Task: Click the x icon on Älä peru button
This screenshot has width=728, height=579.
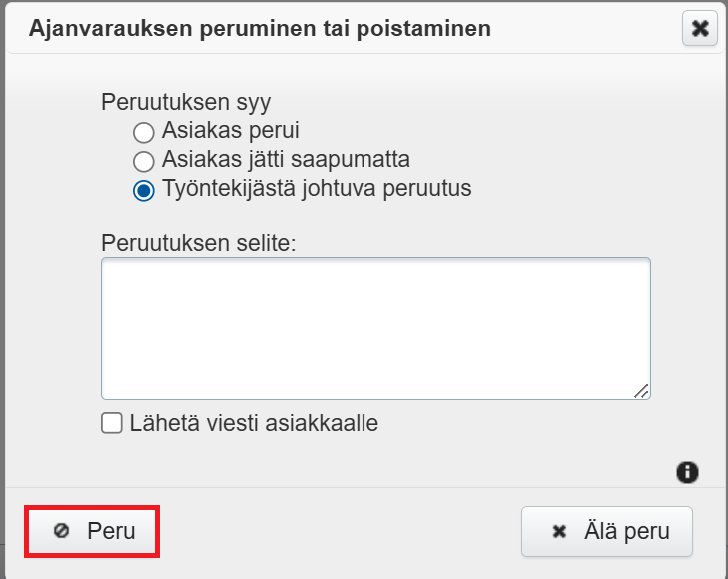Action: pyautogui.click(x=560, y=531)
